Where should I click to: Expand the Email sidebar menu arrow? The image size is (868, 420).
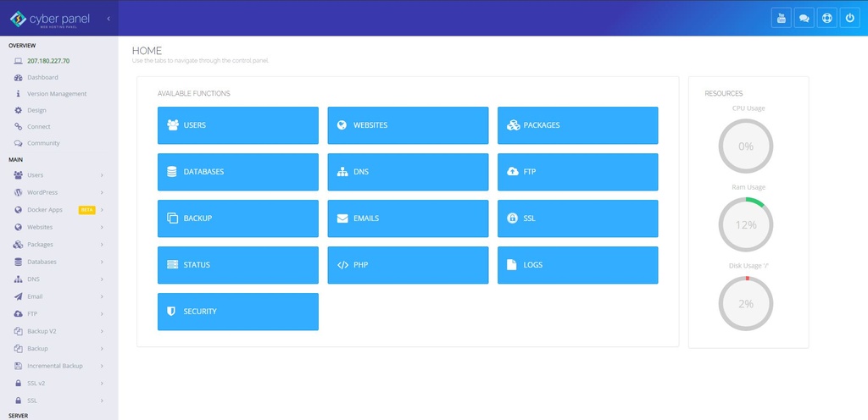103,296
